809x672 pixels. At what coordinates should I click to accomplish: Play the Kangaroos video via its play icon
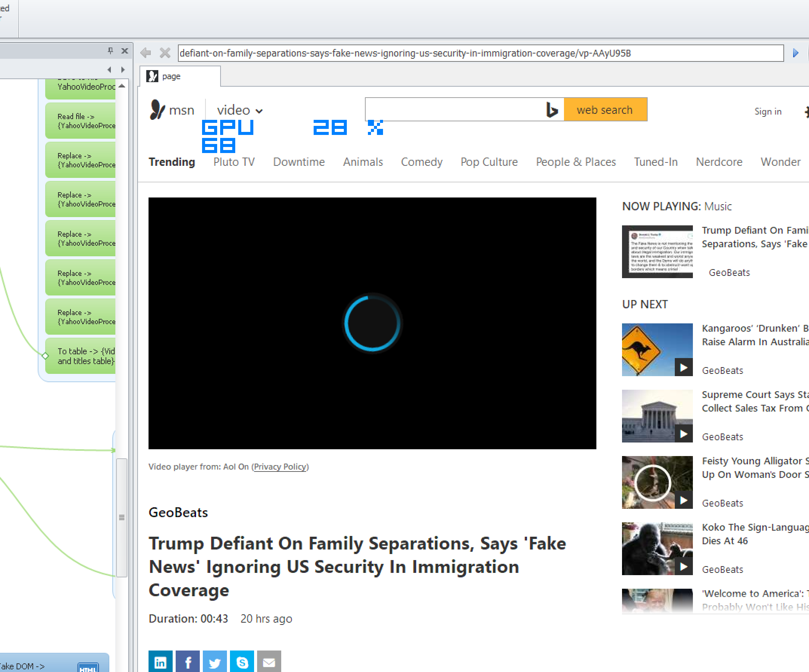[683, 367]
